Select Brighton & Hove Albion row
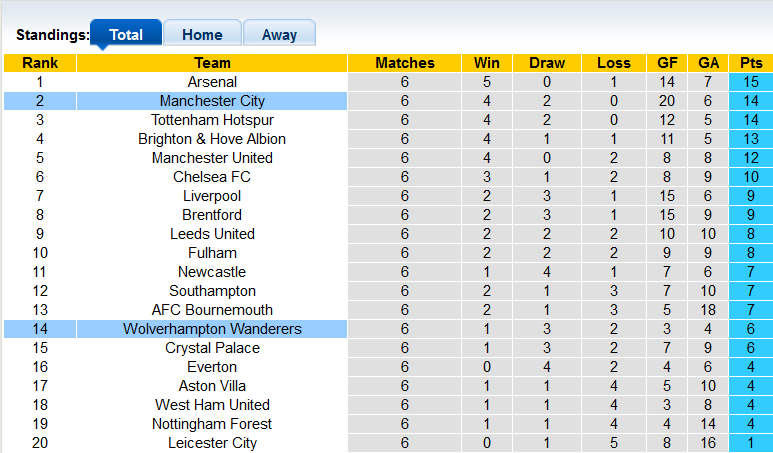The width and height of the screenshot is (773, 453). (212, 139)
